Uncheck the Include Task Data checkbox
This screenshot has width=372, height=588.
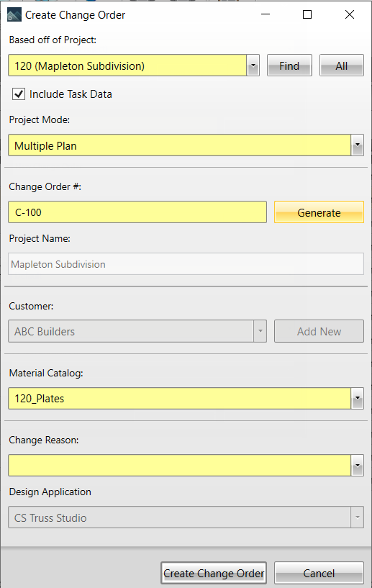tap(19, 94)
